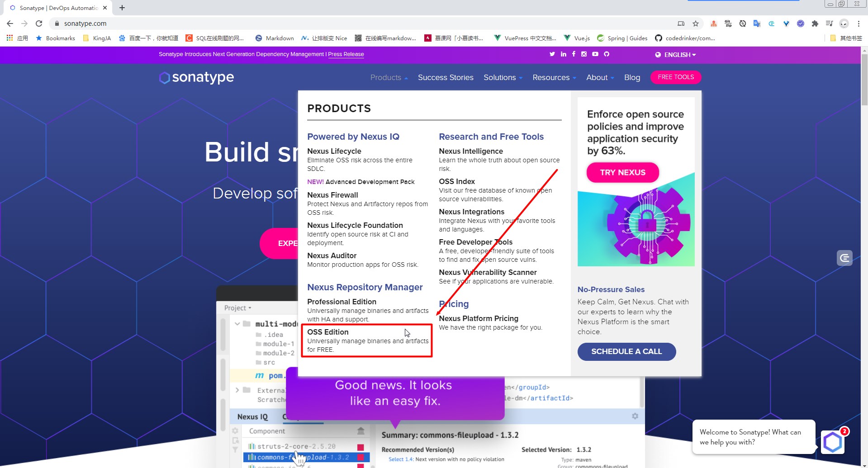Open the cast/device icon in address bar
Viewport: 868px width, 468px height.
click(681, 24)
